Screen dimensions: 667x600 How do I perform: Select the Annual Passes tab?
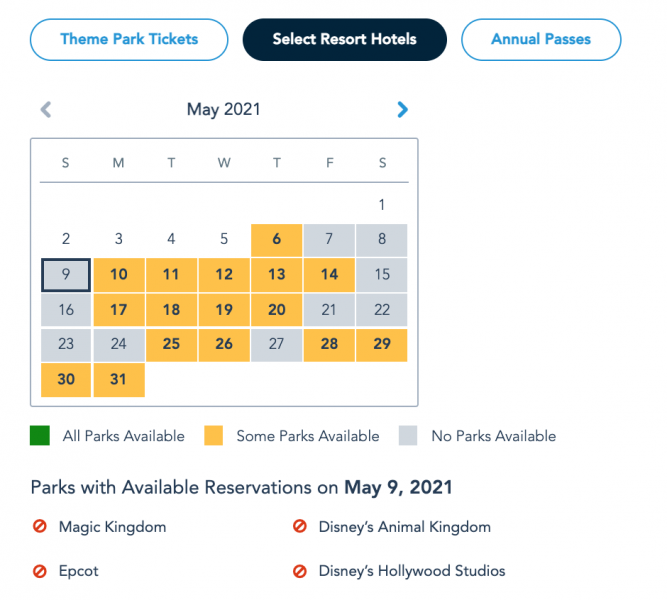click(x=541, y=40)
